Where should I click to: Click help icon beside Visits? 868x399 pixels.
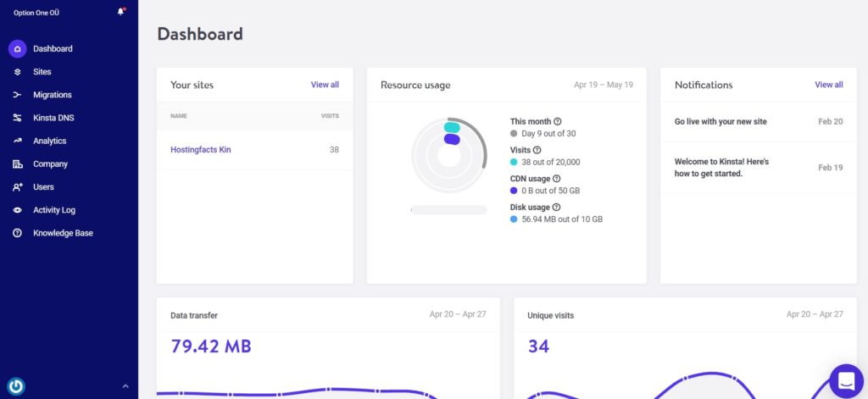coord(537,150)
